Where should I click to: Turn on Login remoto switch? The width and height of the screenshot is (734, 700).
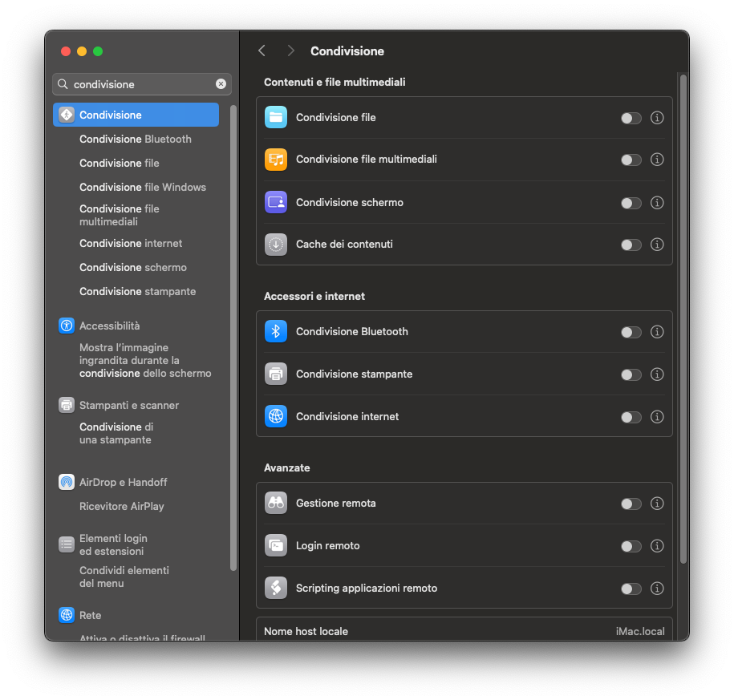[x=631, y=547]
